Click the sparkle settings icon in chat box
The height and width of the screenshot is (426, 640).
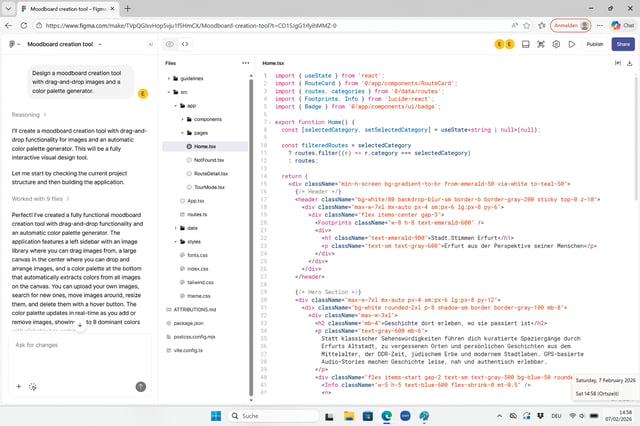point(33,386)
